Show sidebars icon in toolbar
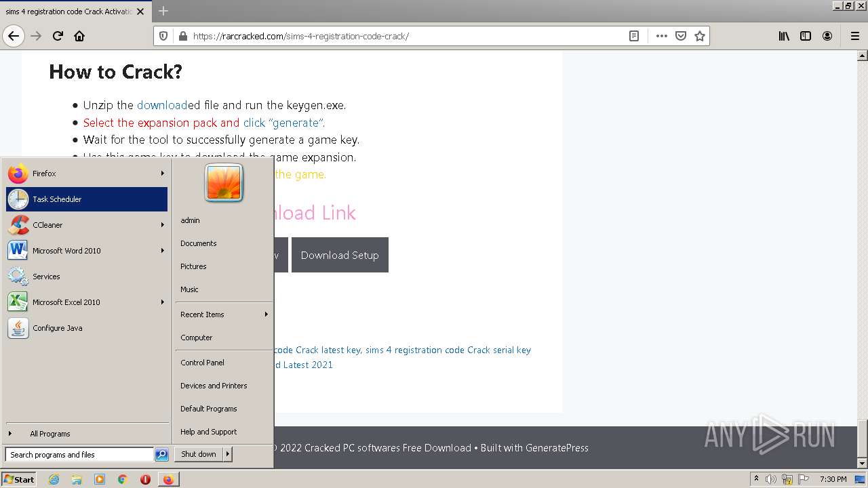This screenshot has height=488, width=868. (806, 36)
